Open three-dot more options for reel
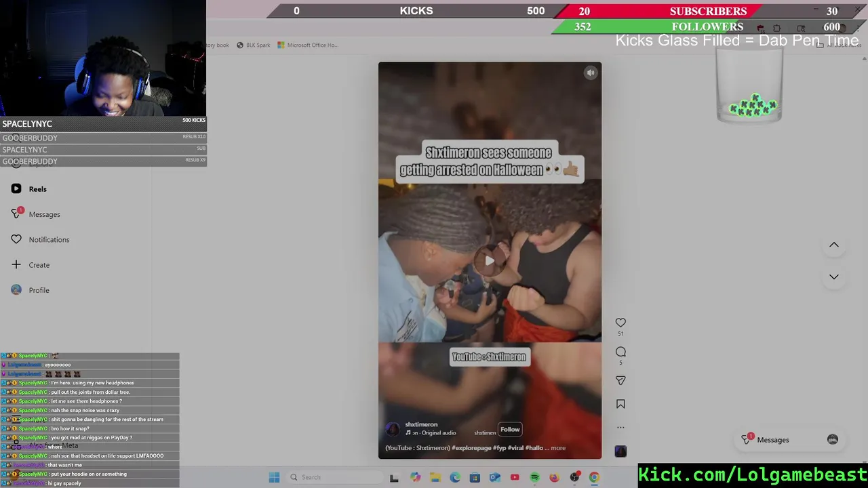 coord(620,428)
